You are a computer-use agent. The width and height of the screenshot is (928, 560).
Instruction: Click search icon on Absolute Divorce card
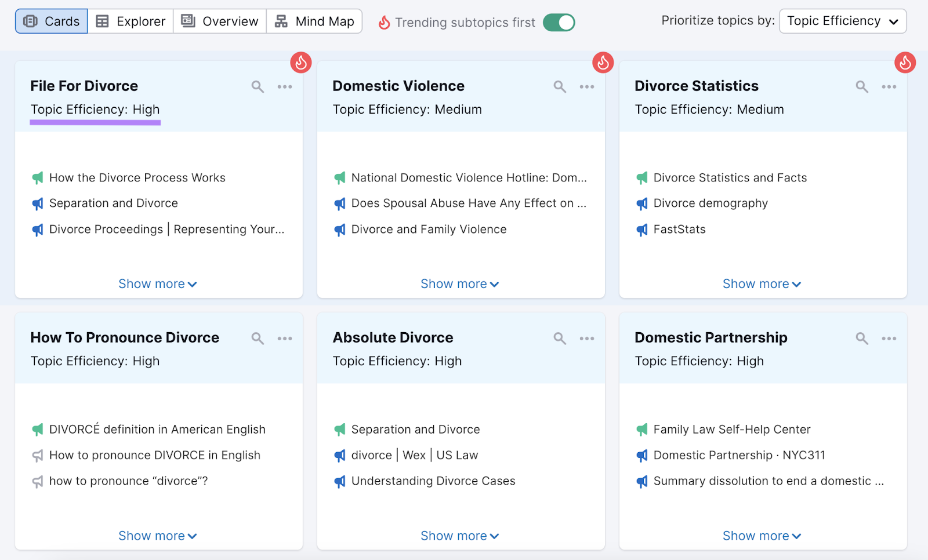[559, 339]
